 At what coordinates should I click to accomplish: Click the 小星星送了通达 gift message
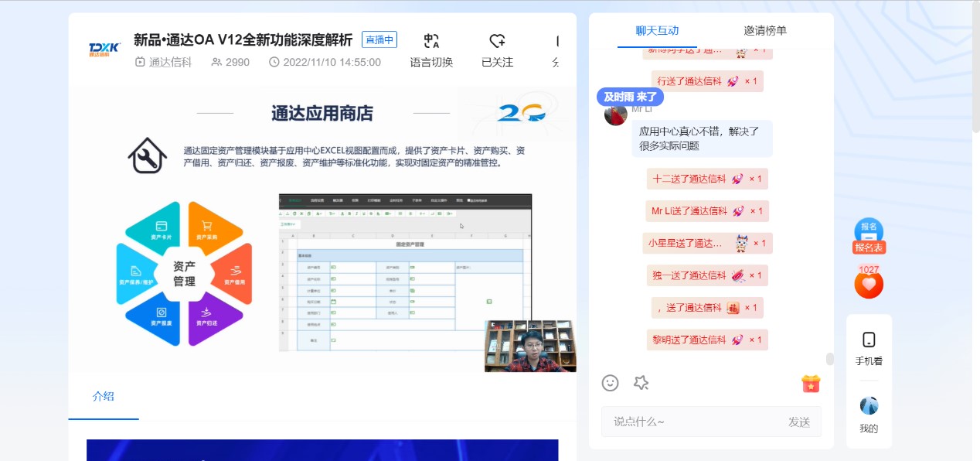coord(707,243)
